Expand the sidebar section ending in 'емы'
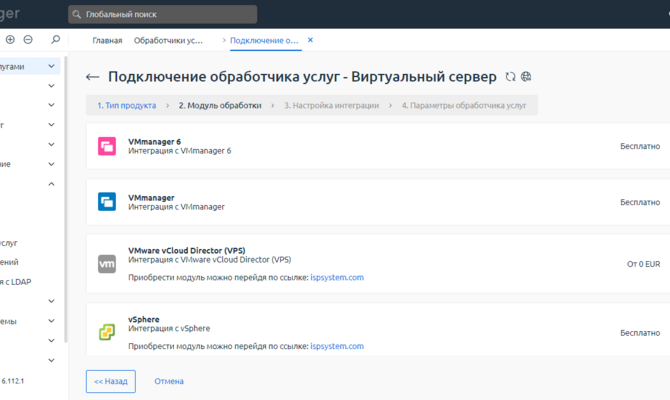Image resolution: width=670 pixels, height=400 pixels. 51,321
